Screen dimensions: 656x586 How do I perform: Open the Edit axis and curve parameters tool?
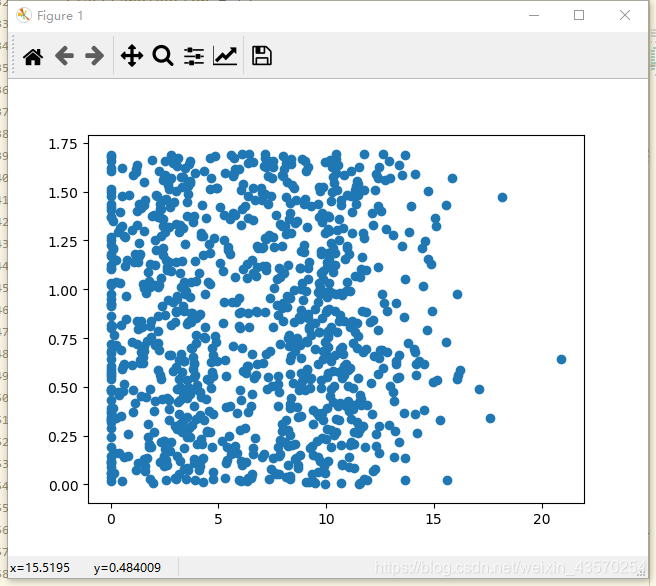225,56
